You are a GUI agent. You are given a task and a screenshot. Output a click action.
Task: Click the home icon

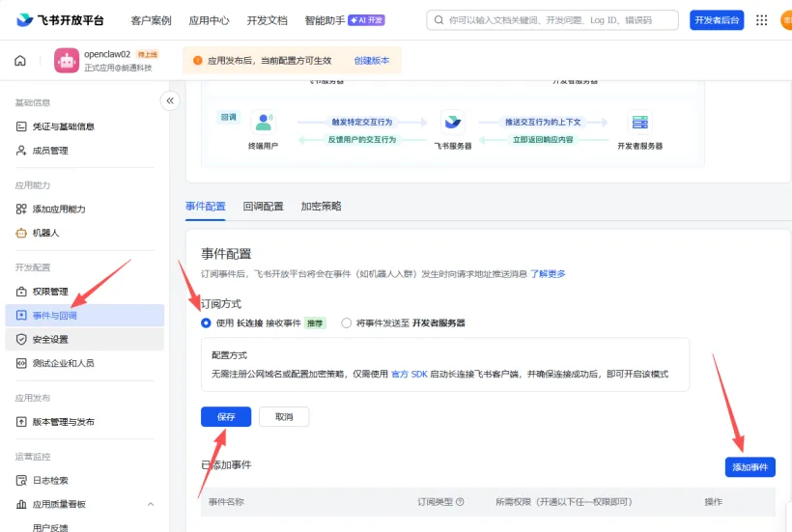[x=20, y=61]
